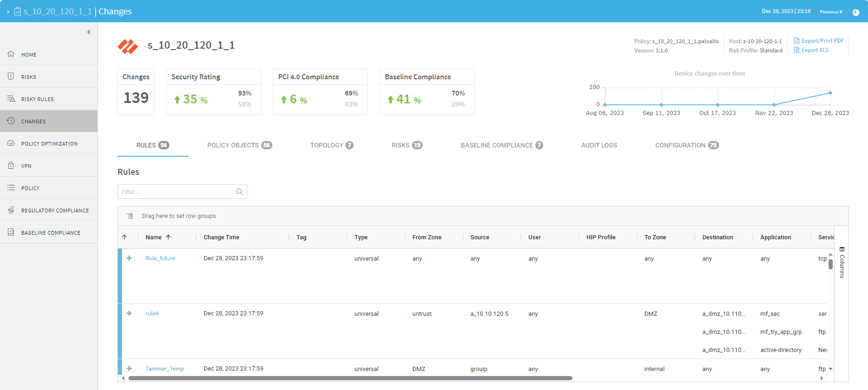Select the Risky Rules sidebar icon
Screen dimensions: 868x390
tap(11, 99)
